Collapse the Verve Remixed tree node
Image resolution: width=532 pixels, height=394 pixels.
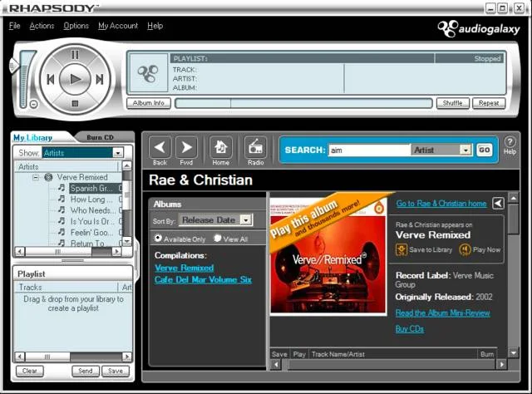point(36,177)
